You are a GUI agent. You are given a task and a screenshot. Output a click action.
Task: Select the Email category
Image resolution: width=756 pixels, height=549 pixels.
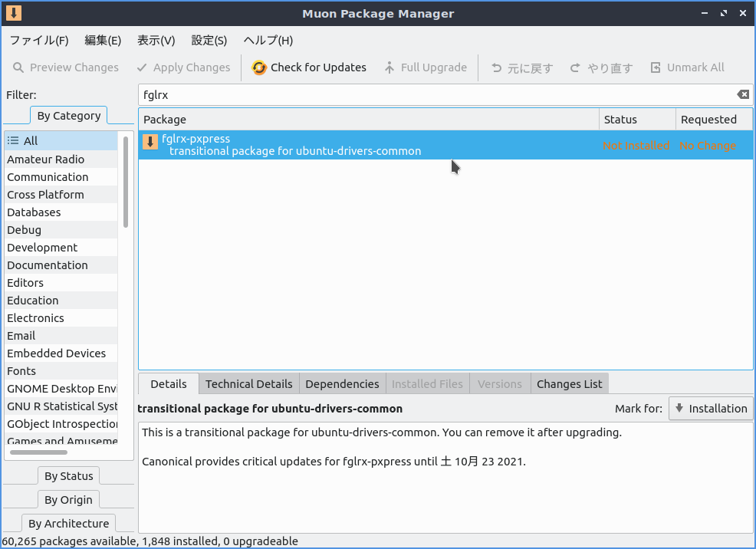(x=61, y=336)
